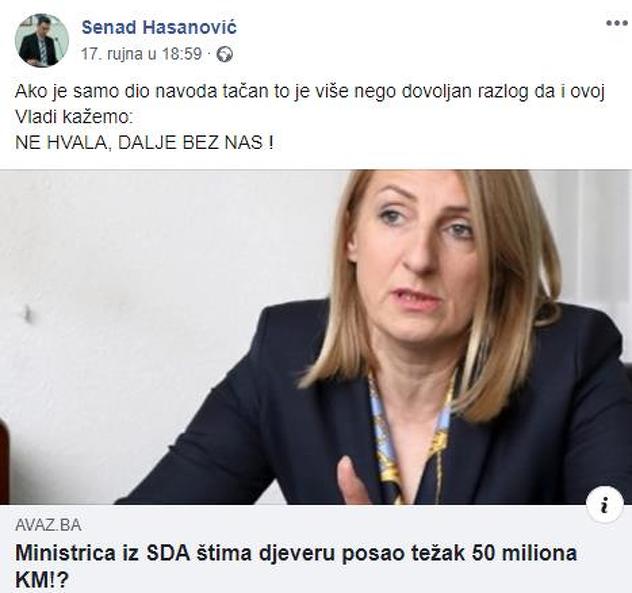
Task: Open Senad Hasanović's profile picture
Action: click(42, 41)
